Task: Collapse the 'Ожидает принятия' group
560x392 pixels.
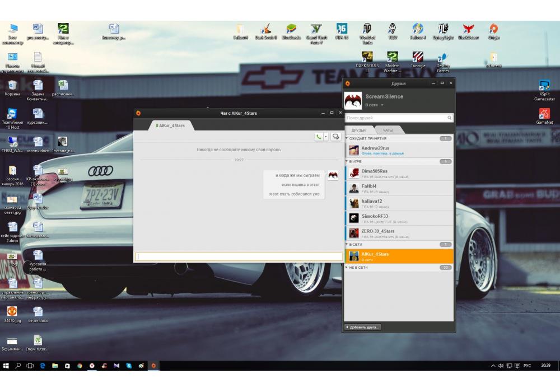Action: point(347,138)
